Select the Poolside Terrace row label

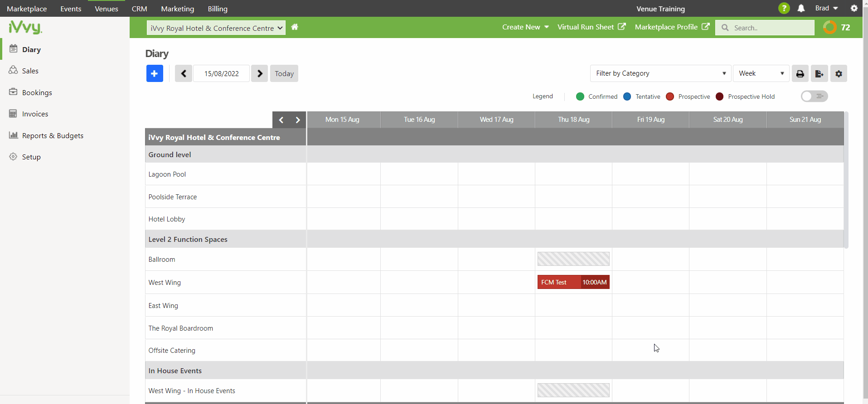coord(173,197)
